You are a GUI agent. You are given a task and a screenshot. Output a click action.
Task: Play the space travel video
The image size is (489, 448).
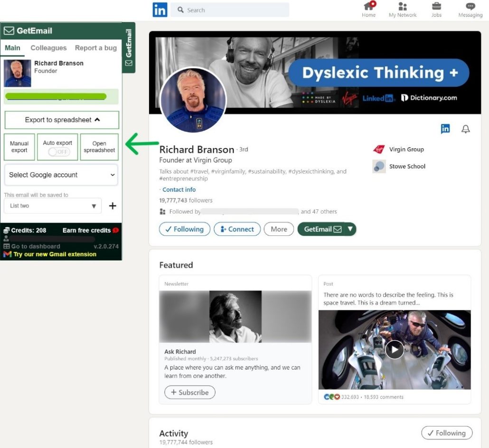pos(395,350)
